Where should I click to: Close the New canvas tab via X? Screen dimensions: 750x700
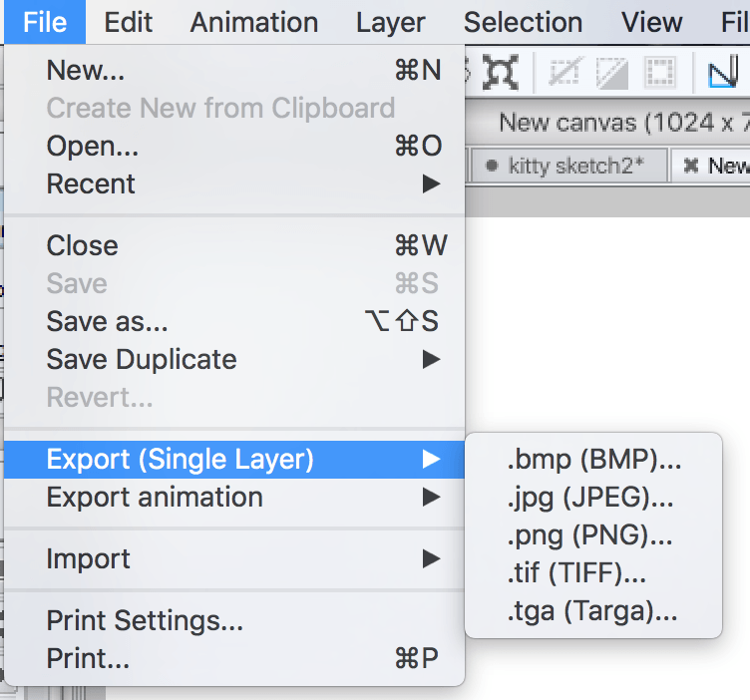pyautogui.click(x=690, y=167)
